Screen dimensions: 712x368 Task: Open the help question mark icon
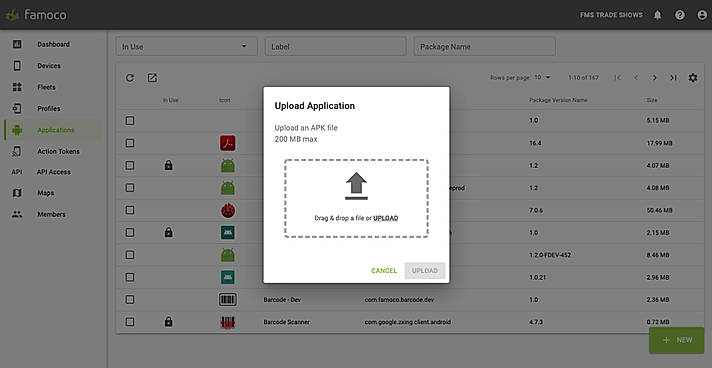point(680,15)
